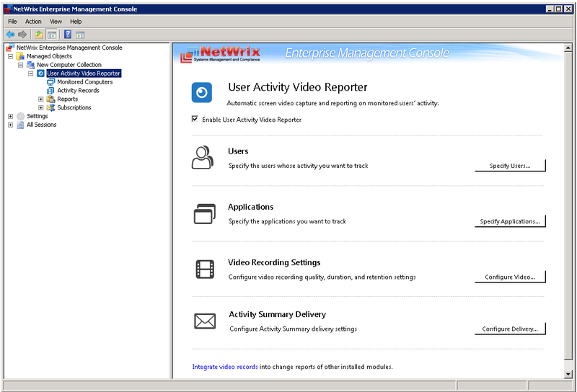Click the vertical scrollbar thumb
The width and height of the screenshot is (577, 392).
[568, 205]
